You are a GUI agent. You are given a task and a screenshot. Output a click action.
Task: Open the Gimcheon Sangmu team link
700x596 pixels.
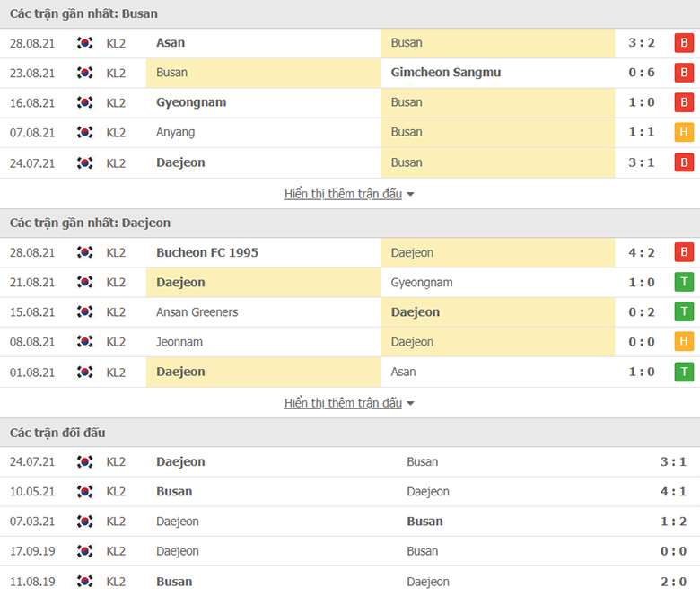[445, 73]
